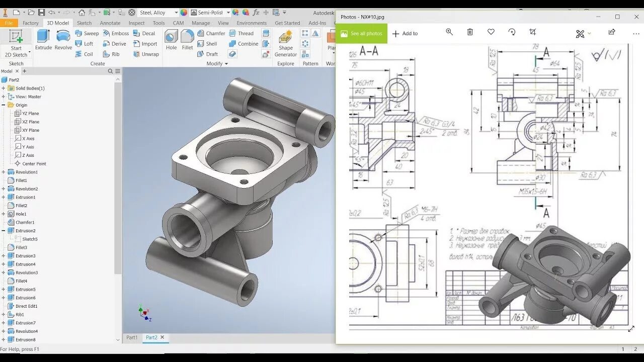This screenshot has height=362, width=644.
Task: Select the Fillet tool
Action: 187,40
